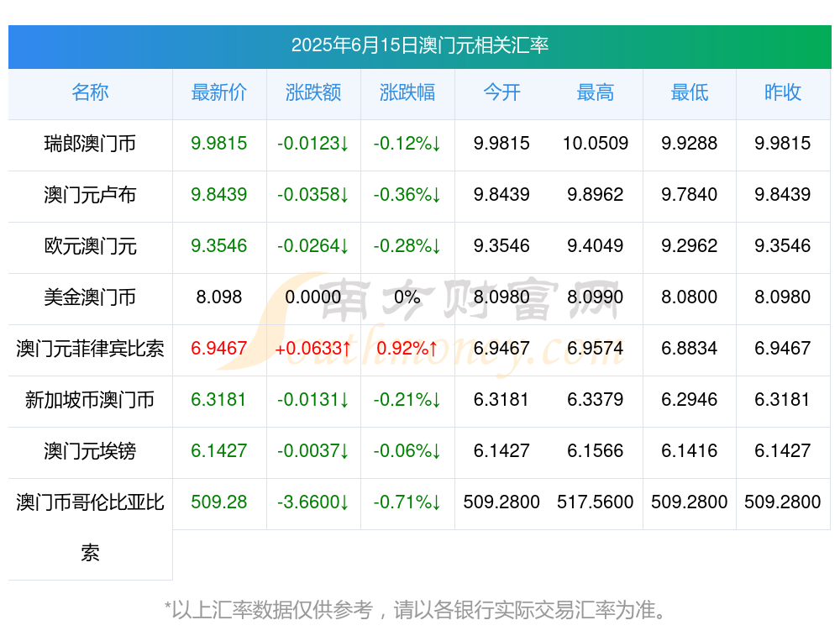The image size is (840, 636).
Task: Click the high value 10.0509
Action: [596, 143]
